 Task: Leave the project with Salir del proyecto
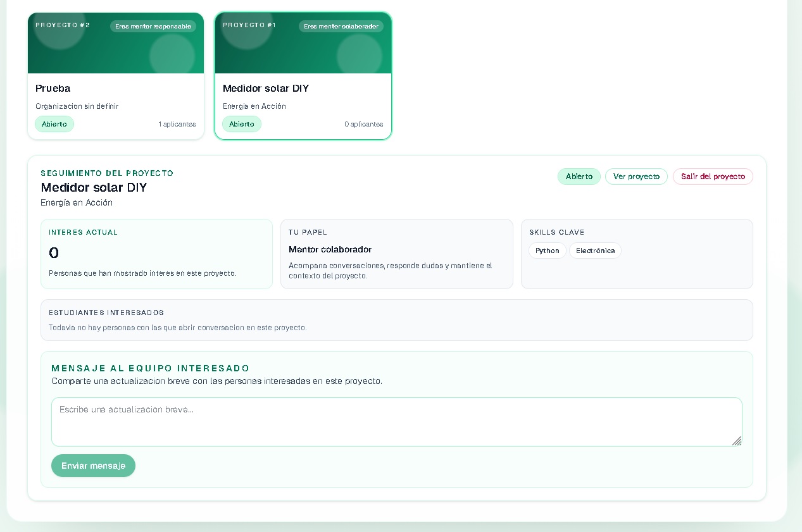tap(713, 176)
